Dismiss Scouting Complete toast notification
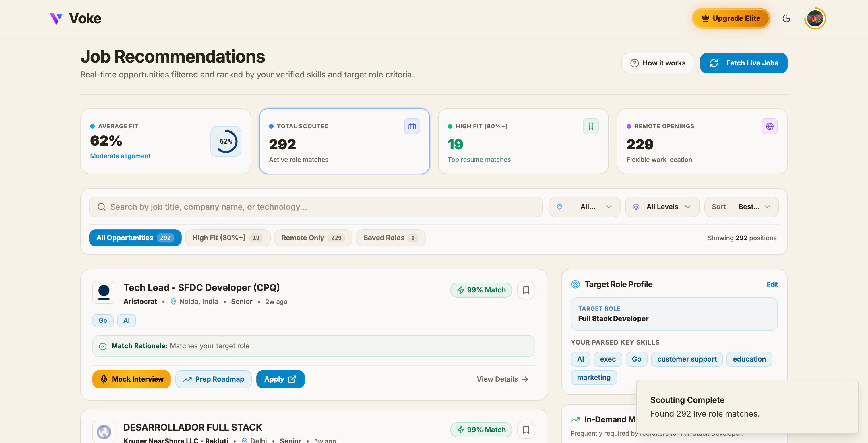Viewport: 868px width, 443px height. click(747, 407)
